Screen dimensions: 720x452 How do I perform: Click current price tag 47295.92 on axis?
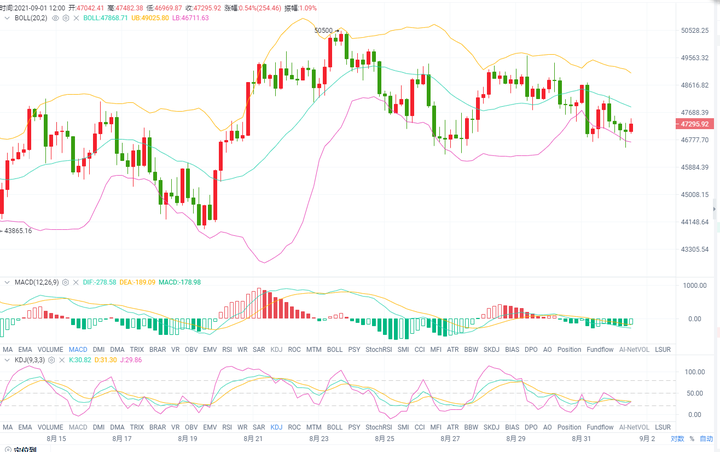tap(694, 124)
